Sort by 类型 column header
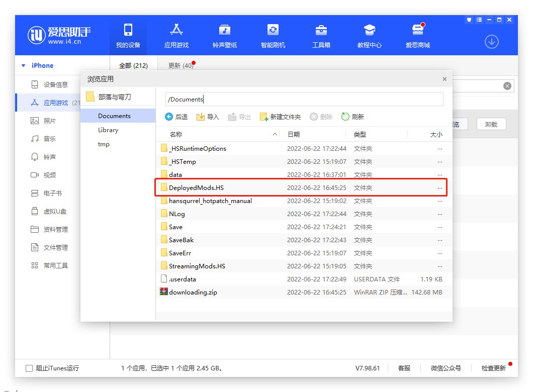533x392 pixels. pos(360,135)
